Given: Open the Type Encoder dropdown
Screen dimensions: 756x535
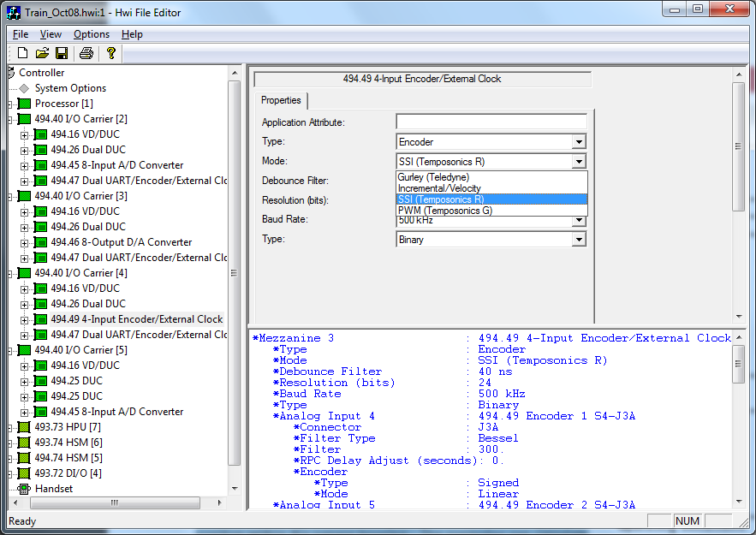Looking at the screenshot, I should pos(579,142).
